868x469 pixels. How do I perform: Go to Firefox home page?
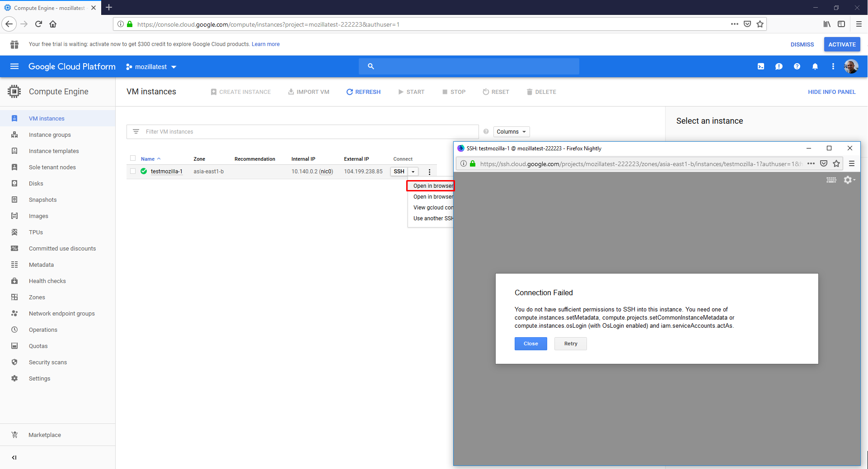coord(53,24)
